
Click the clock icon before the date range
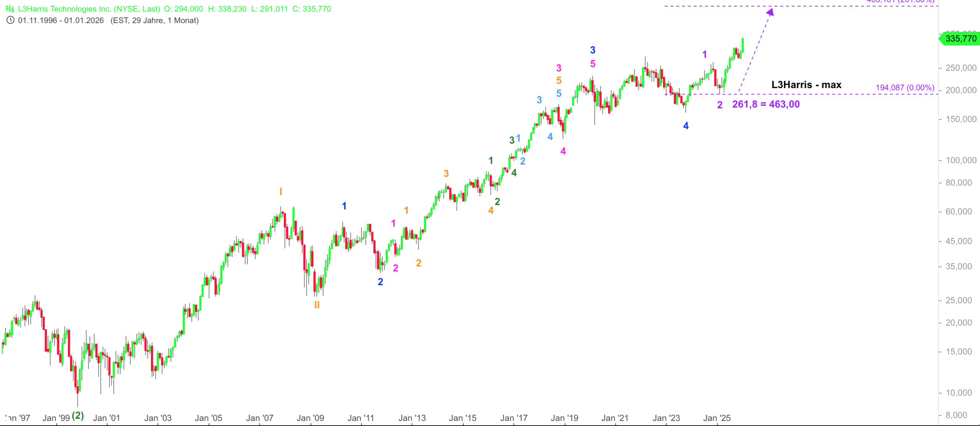coord(11,20)
